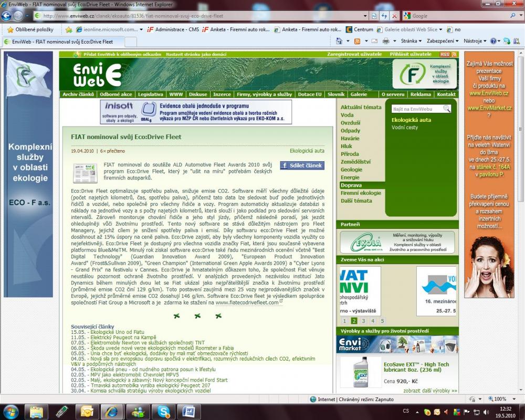Click the browser Forward arrow button

[18, 16]
